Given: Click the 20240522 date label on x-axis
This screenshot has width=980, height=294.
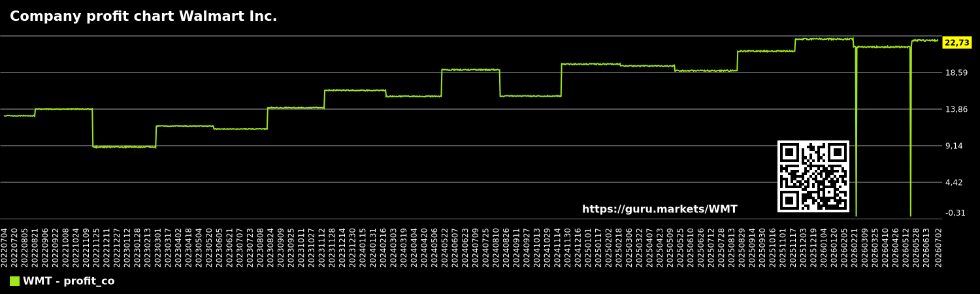Looking at the screenshot, I should coord(445,248).
